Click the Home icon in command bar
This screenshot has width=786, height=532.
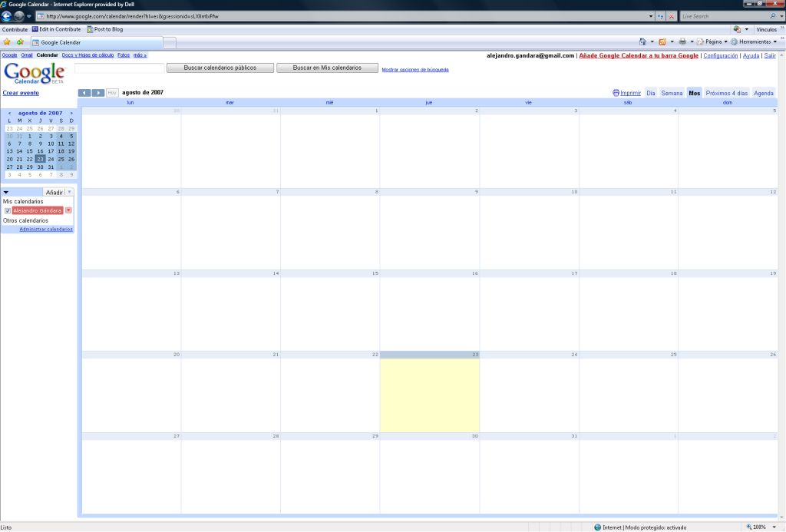click(642, 41)
